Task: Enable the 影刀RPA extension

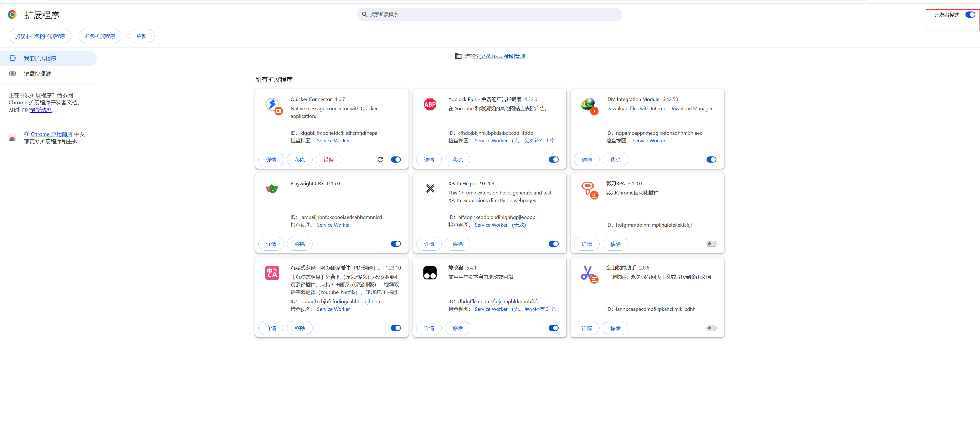Action: (711, 244)
